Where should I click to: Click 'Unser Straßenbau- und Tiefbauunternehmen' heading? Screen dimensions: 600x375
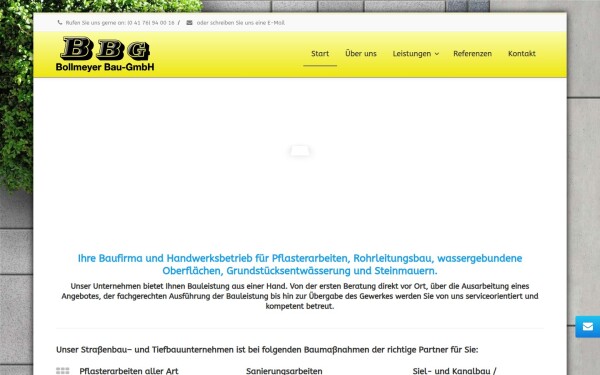click(267, 350)
